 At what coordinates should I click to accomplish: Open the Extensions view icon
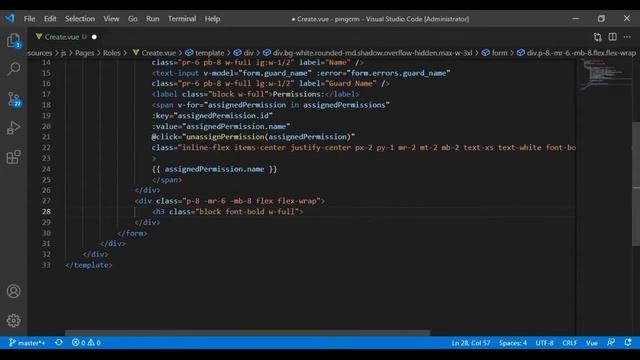click(x=13, y=157)
